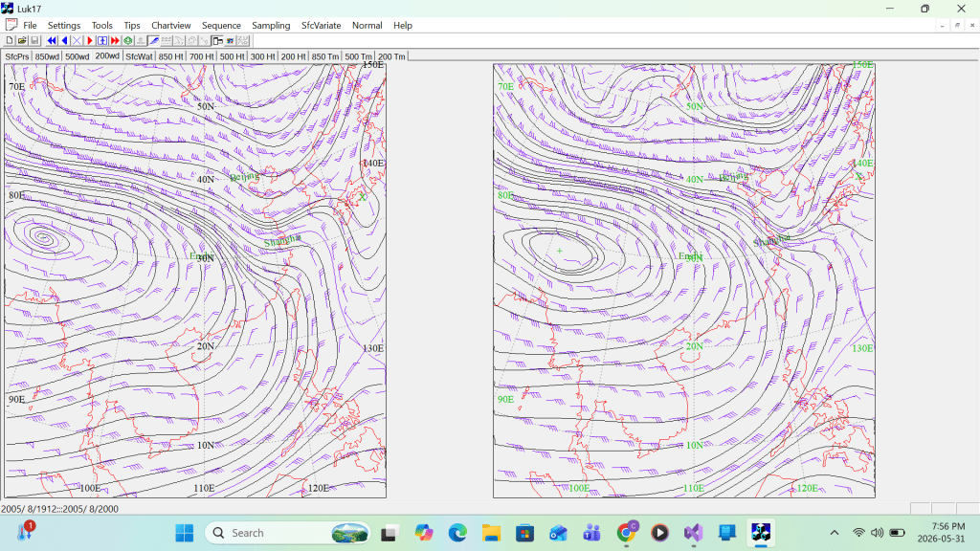This screenshot has height=551, width=980.
Task: Toggle the blue curve chart icon
Action: pos(154,40)
